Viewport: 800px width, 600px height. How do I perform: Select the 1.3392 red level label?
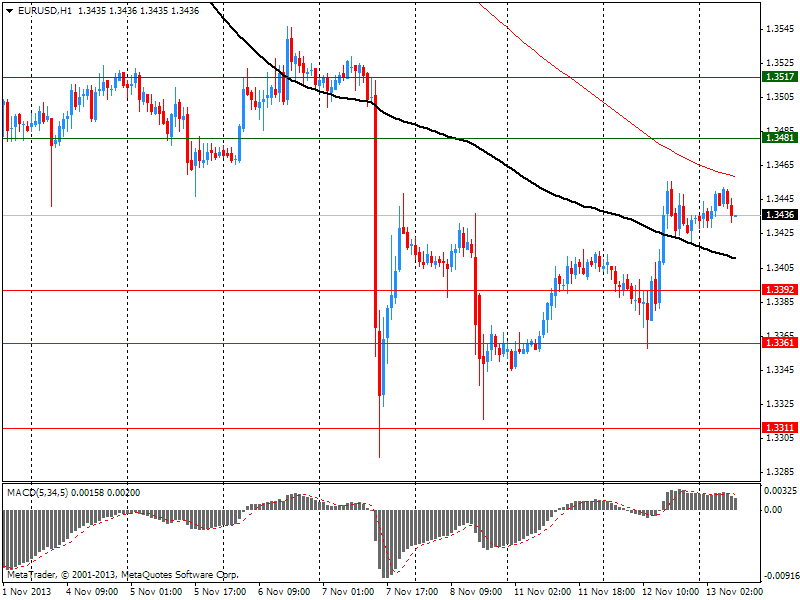[x=780, y=290]
